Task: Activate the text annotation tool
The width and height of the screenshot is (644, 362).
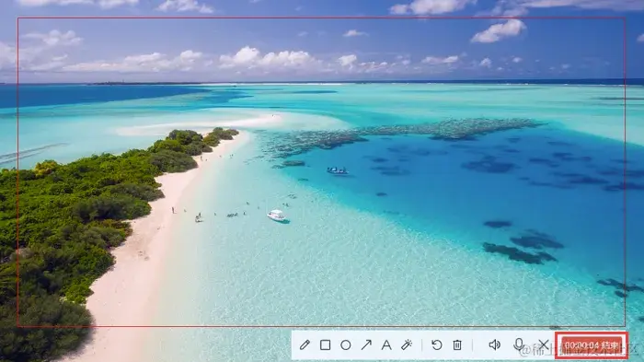Action: coord(386,344)
